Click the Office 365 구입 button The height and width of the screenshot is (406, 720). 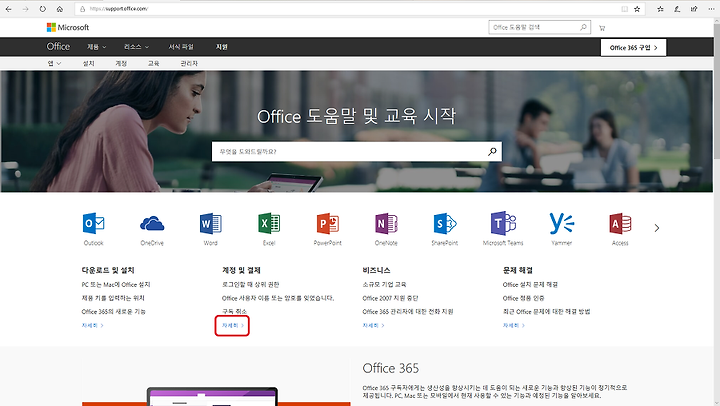point(633,47)
